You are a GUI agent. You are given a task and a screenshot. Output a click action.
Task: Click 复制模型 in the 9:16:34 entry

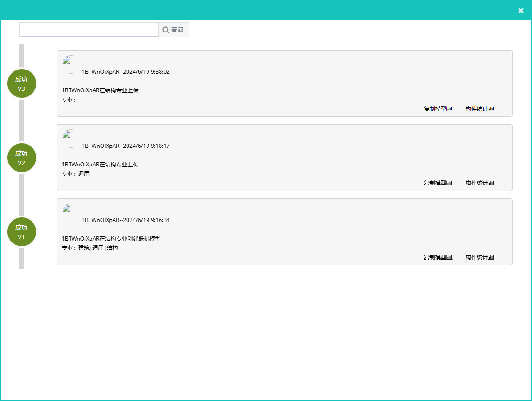click(438, 257)
